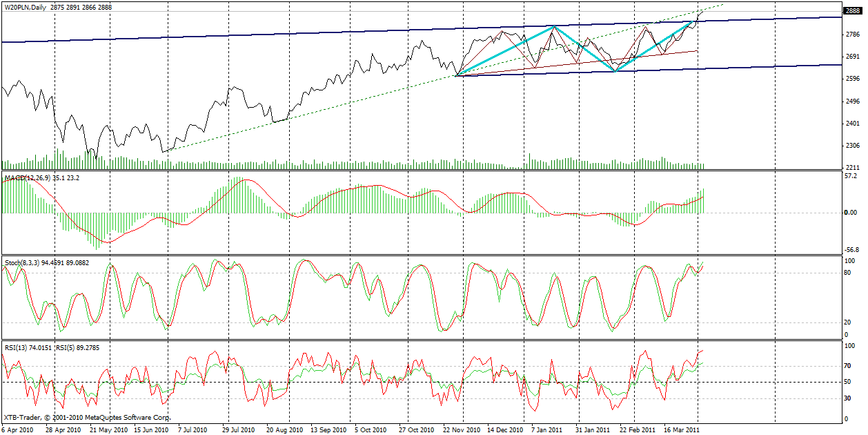Click the 2211 price axis value

(852, 168)
